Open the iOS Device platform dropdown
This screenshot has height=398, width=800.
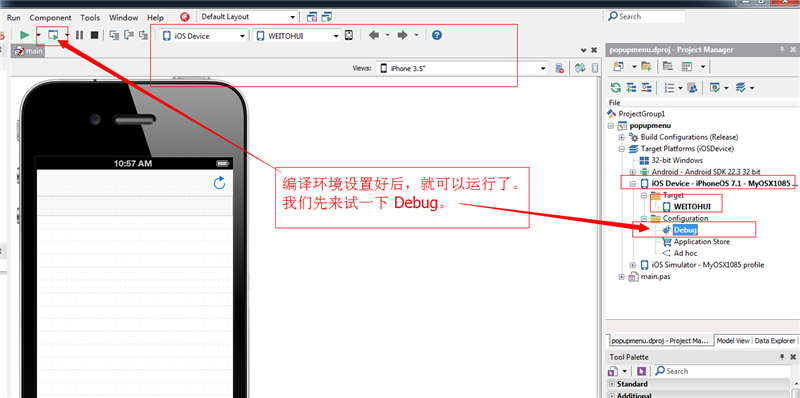pos(204,36)
